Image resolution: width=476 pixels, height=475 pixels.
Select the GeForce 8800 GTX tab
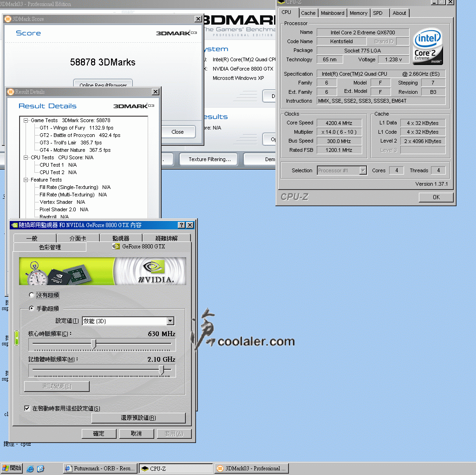(x=139, y=247)
